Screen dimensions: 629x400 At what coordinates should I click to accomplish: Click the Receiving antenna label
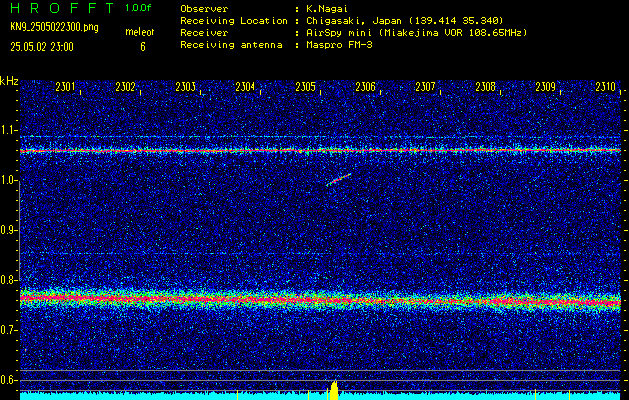point(231,45)
